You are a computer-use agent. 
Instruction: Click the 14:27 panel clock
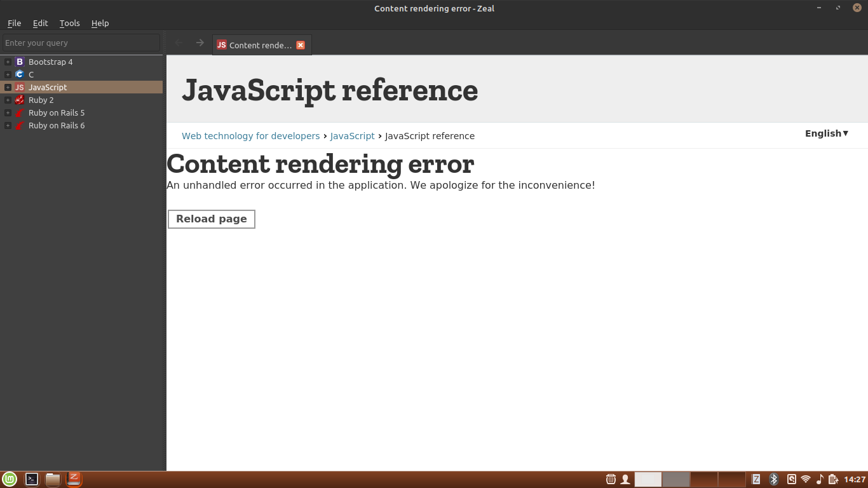[x=855, y=479]
